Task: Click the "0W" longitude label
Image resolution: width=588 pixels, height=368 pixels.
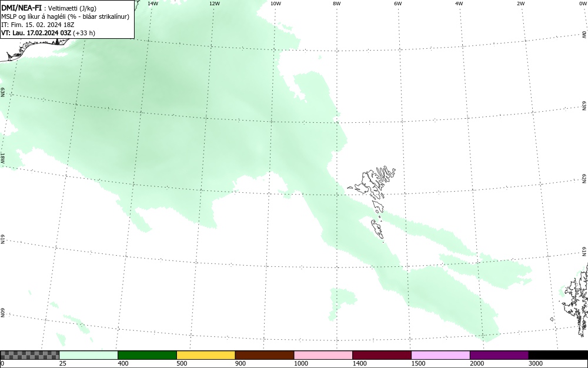Action: tap(583, 4)
